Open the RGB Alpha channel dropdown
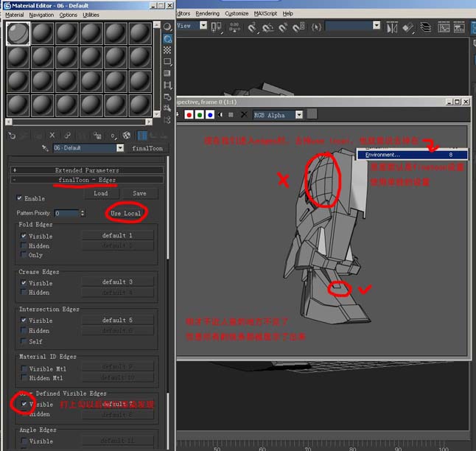The image size is (476, 451). tap(299, 115)
